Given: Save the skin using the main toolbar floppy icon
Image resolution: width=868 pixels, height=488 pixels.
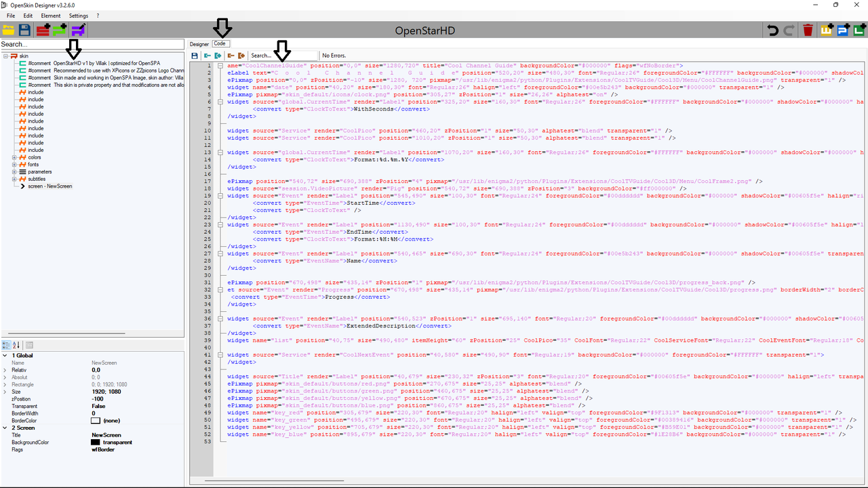Looking at the screenshot, I should (24, 30).
